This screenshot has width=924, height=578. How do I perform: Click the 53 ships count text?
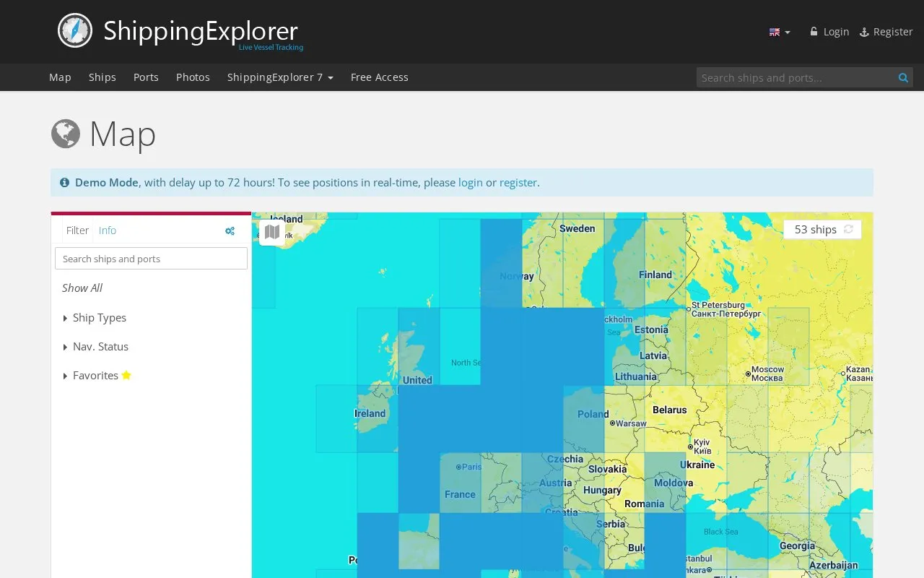click(x=816, y=229)
